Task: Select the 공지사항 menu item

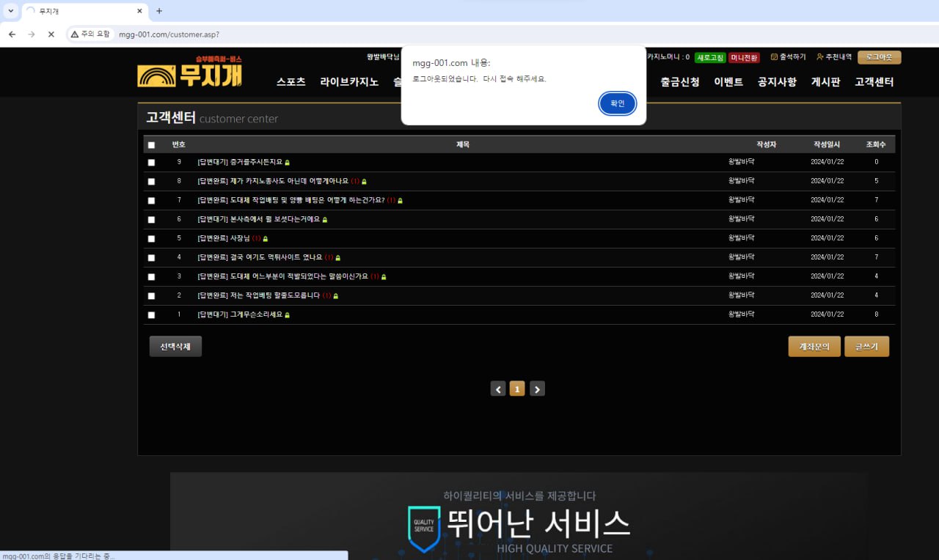Action: pos(778,82)
